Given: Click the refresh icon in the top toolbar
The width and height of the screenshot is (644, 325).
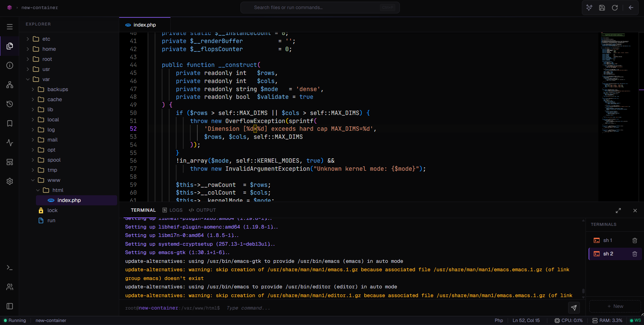Looking at the screenshot, I should tap(615, 7).
